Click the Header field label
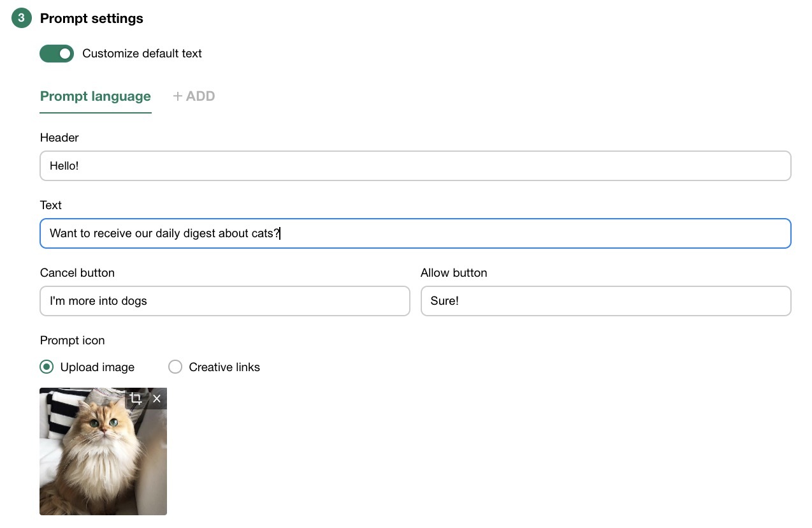Viewport: 812px width, 528px height. pyautogui.click(x=59, y=138)
